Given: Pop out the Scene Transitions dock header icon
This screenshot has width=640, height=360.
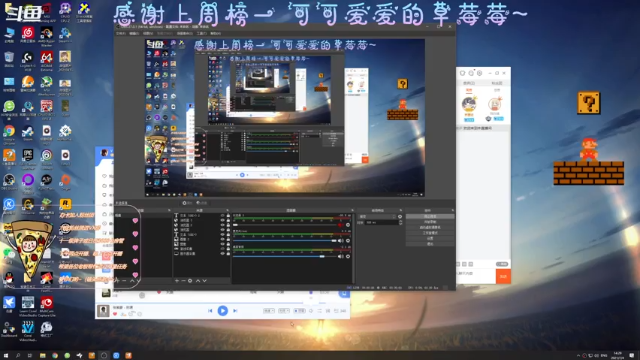Looking at the screenshot, I should [x=400, y=210].
